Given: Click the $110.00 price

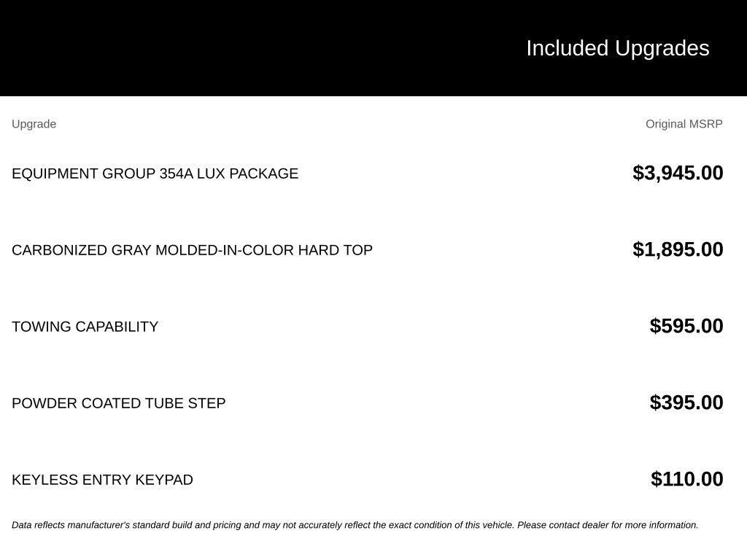Looking at the screenshot, I should [x=686, y=480].
